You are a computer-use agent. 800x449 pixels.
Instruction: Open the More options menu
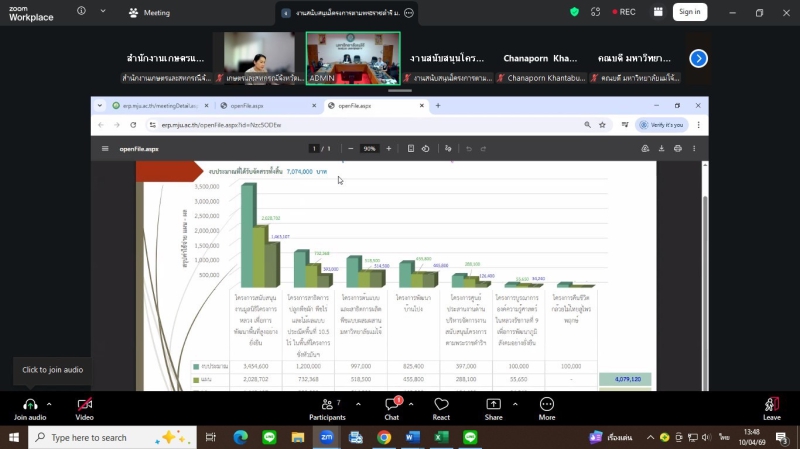pyautogui.click(x=546, y=404)
